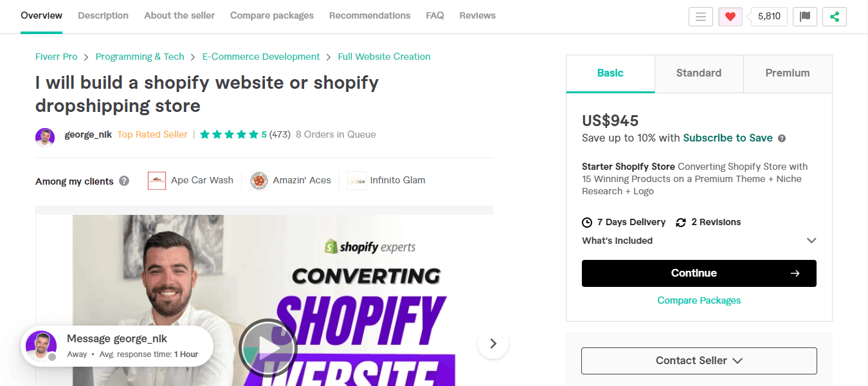Select the Amazin' Aces client logo
The height and width of the screenshot is (386, 868).
[258, 180]
